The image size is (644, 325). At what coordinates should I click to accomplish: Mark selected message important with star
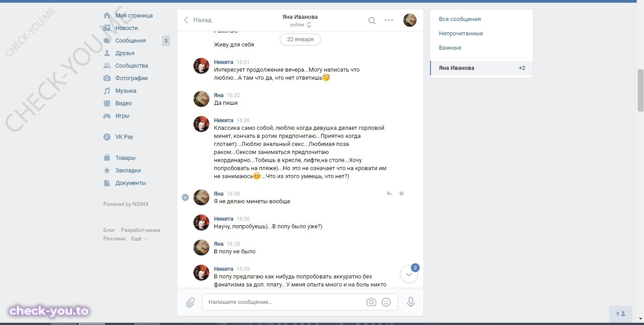pyautogui.click(x=401, y=193)
